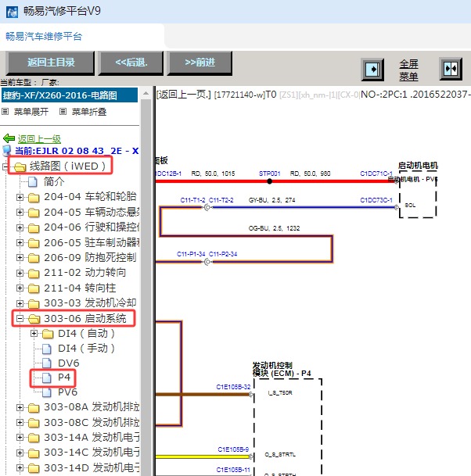Collapse the 线路图 (iWED) root node
The height and width of the screenshot is (476, 471).
pyautogui.click(x=5, y=166)
